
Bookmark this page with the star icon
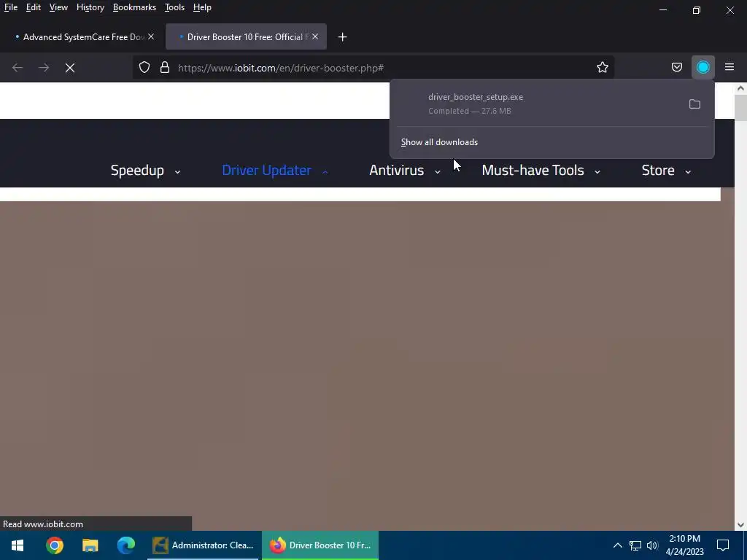[x=602, y=68]
